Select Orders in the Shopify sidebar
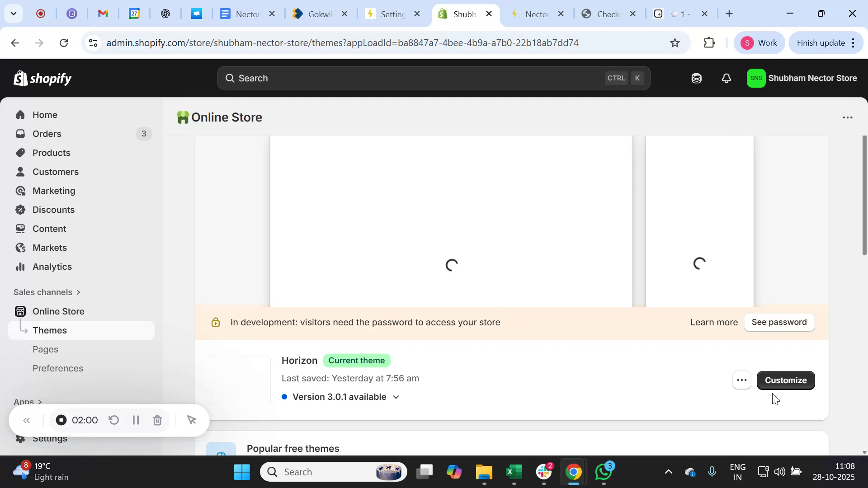868x488 pixels. coord(47,134)
